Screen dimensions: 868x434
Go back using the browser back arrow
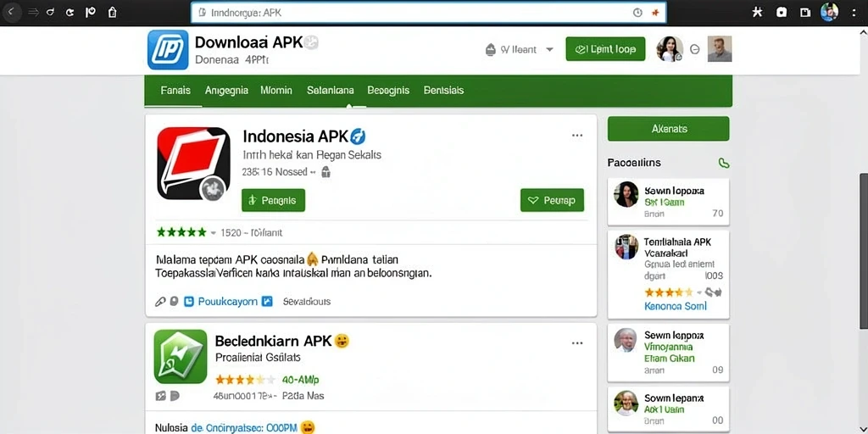(12, 12)
